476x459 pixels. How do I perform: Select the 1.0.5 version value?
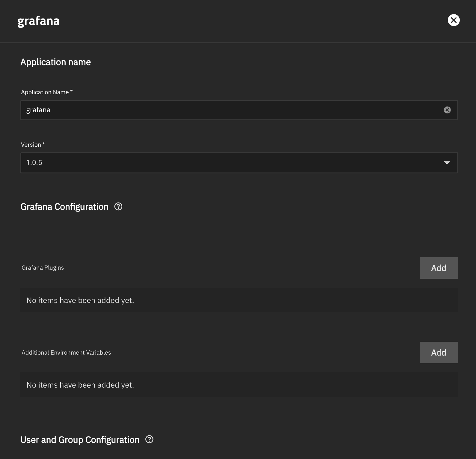(x=34, y=163)
